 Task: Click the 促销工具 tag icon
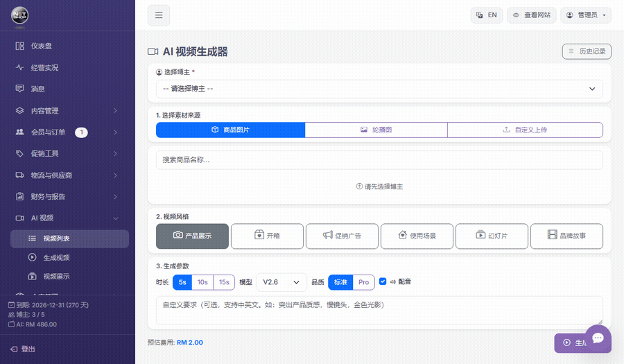click(19, 153)
